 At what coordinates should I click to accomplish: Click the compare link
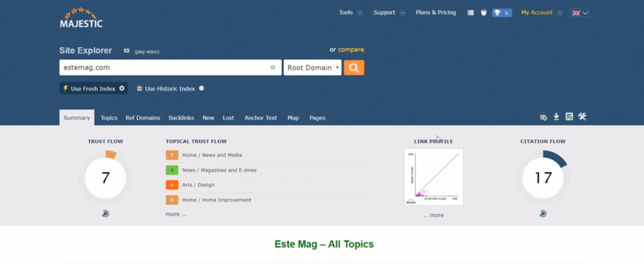pyautogui.click(x=351, y=50)
